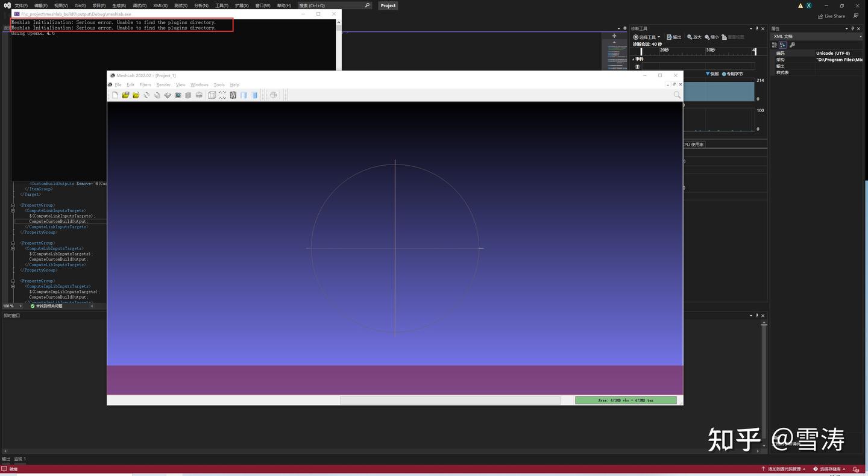Collapse the 事件 section in Diagnostic Tools
The height and width of the screenshot is (476, 868).
634,58
